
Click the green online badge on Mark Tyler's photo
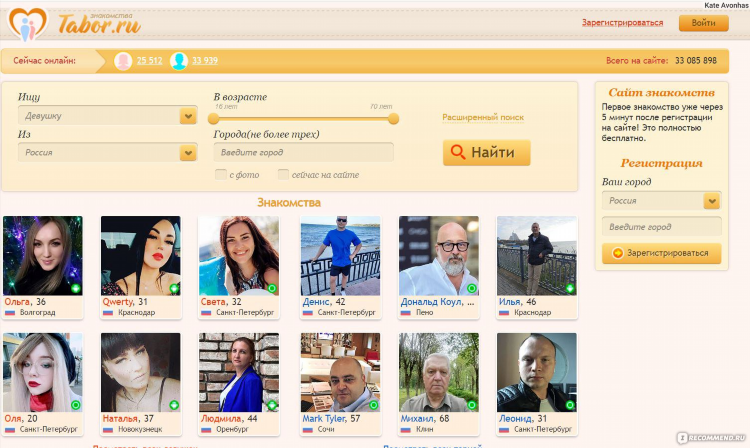[x=374, y=405]
